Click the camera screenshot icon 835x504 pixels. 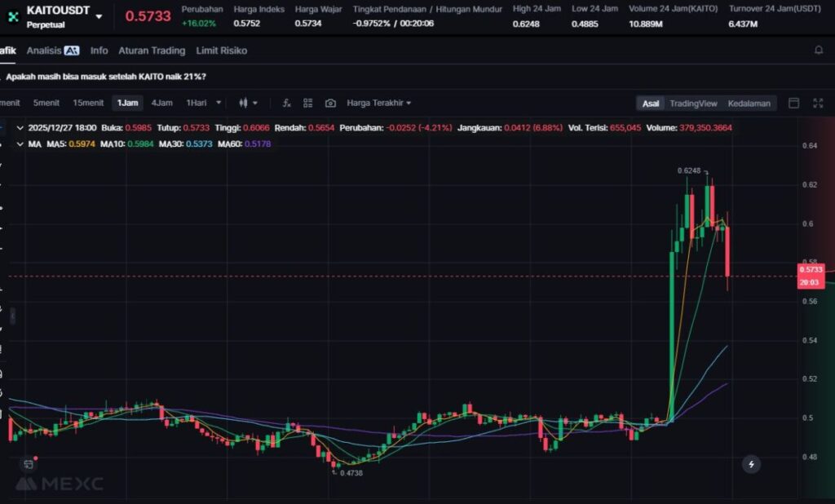[x=330, y=103]
